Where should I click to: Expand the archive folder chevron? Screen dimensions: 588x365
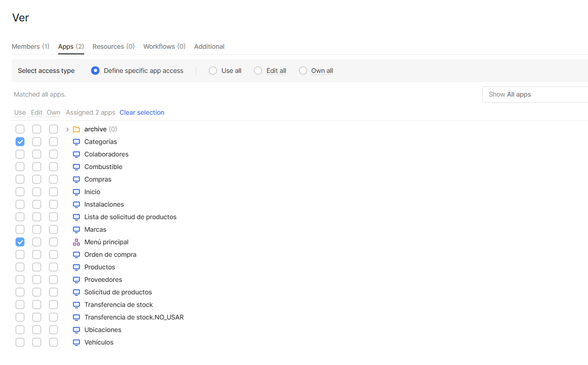point(67,129)
